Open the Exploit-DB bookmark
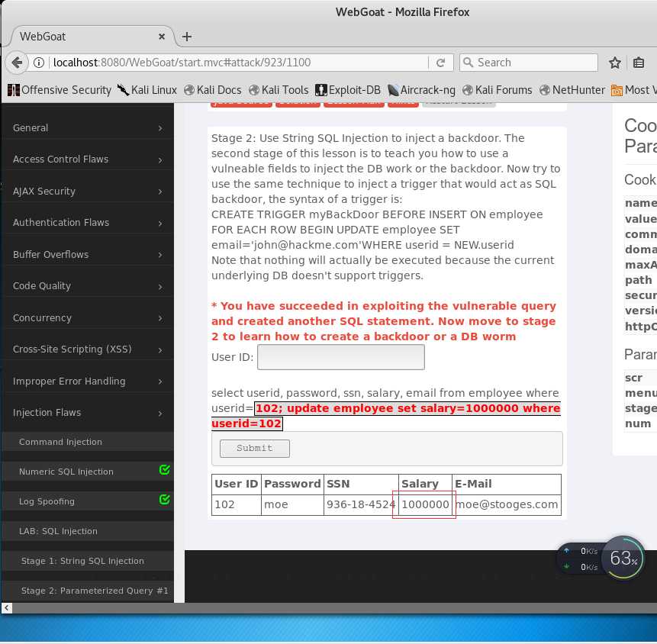 (348, 90)
